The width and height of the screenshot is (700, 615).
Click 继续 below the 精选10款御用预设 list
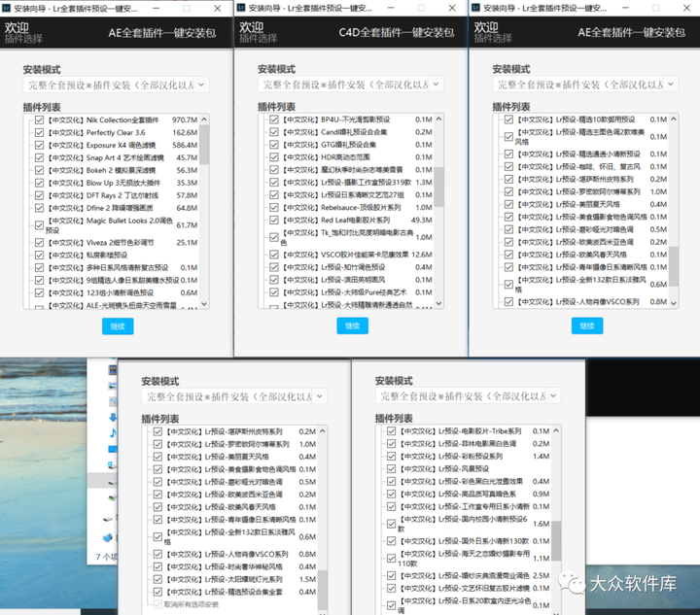pyautogui.click(x=587, y=325)
